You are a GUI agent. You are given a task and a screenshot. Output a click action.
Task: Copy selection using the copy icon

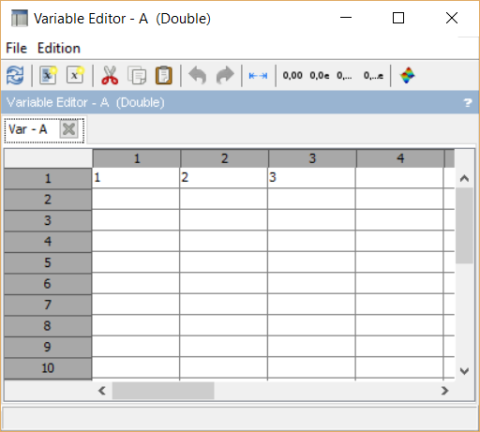pos(137,76)
